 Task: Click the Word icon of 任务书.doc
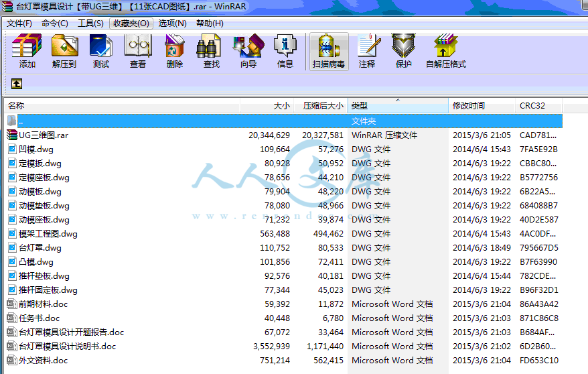(x=12, y=318)
